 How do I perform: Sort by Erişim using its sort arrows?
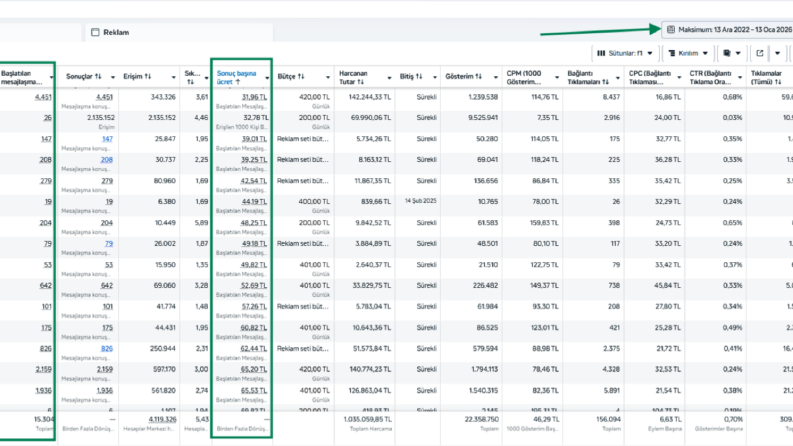(x=148, y=76)
